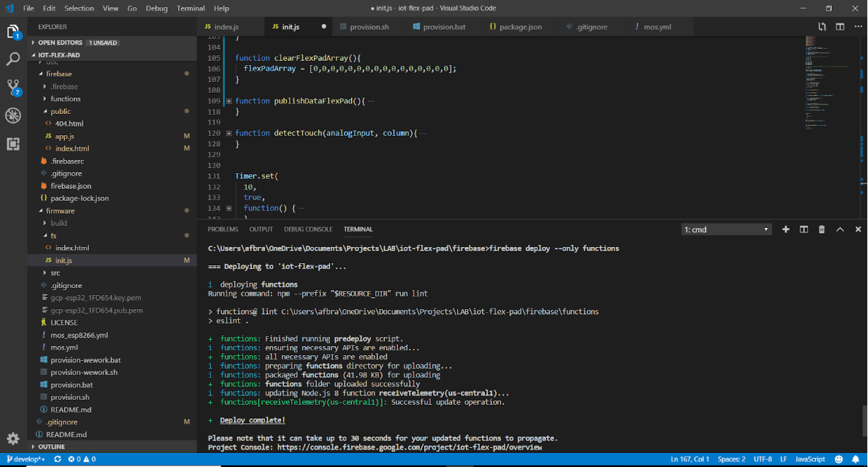The image size is (868, 467).
Task: Open the Help menu
Action: [221, 8]
